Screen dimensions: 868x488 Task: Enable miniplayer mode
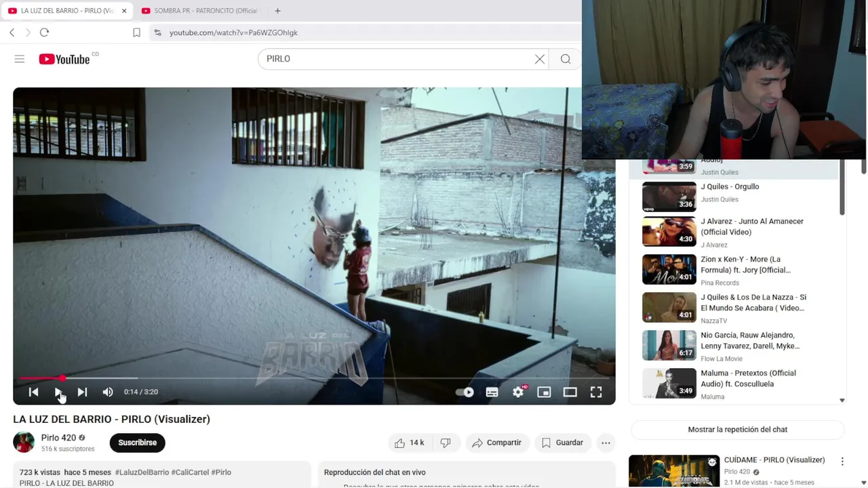coord(544,392)
